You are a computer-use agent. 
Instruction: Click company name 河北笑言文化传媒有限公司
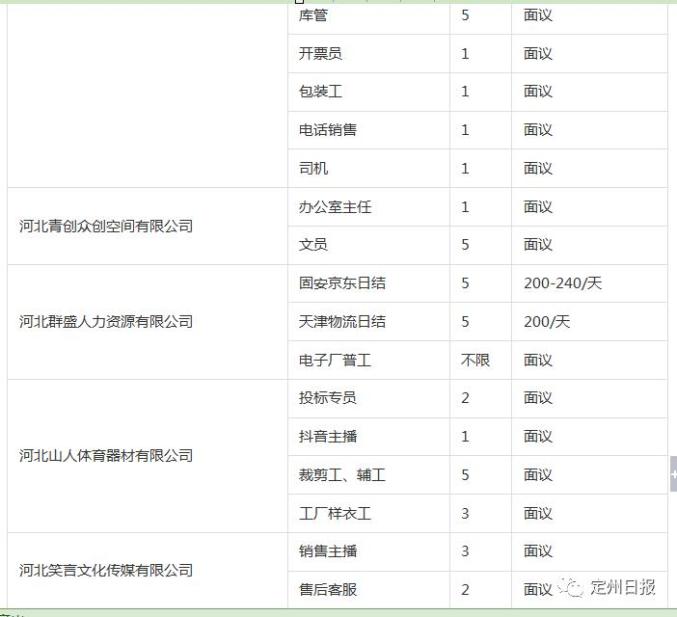pyautogui.click(x=106, y=570)
